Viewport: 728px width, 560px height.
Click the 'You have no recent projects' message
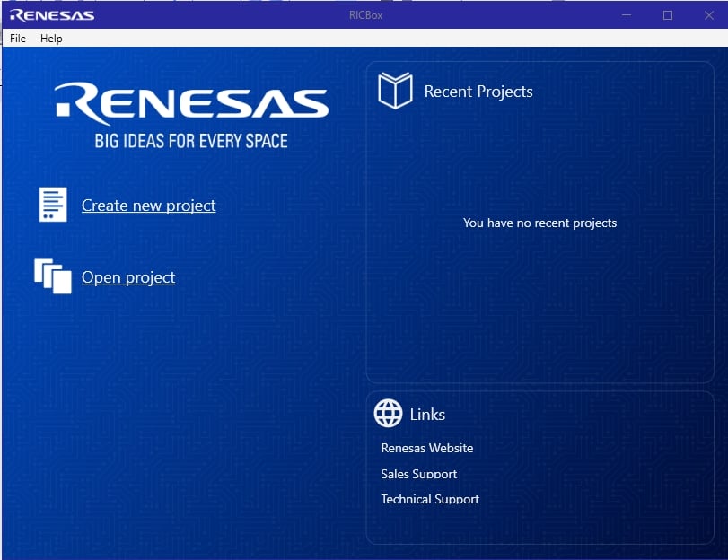point(539,223)
